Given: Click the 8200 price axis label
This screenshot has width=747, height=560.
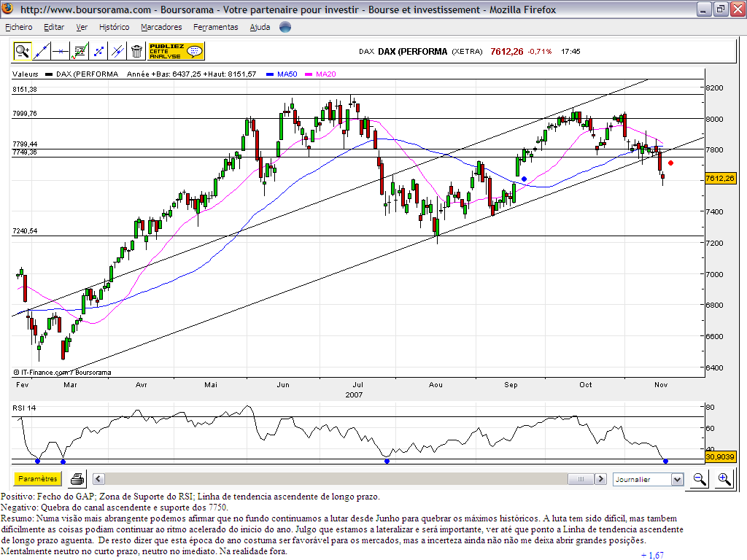Looking at the screenshot, I should pos(715,87).
